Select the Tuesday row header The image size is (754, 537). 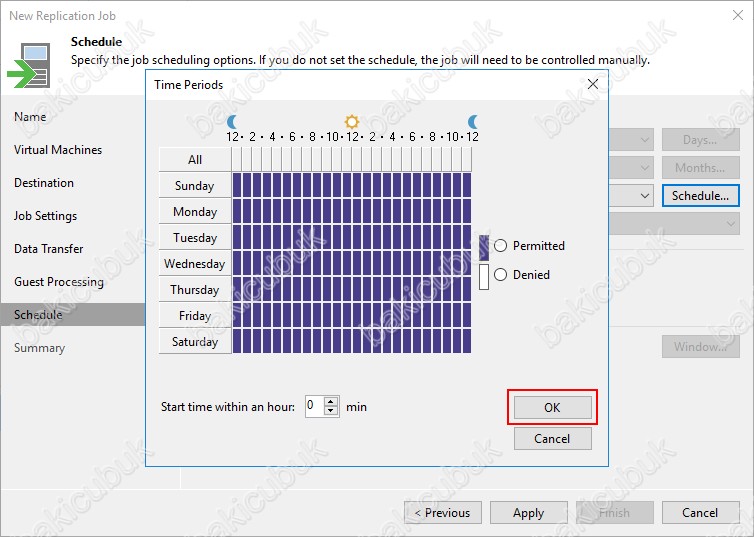tap(195, 237)
